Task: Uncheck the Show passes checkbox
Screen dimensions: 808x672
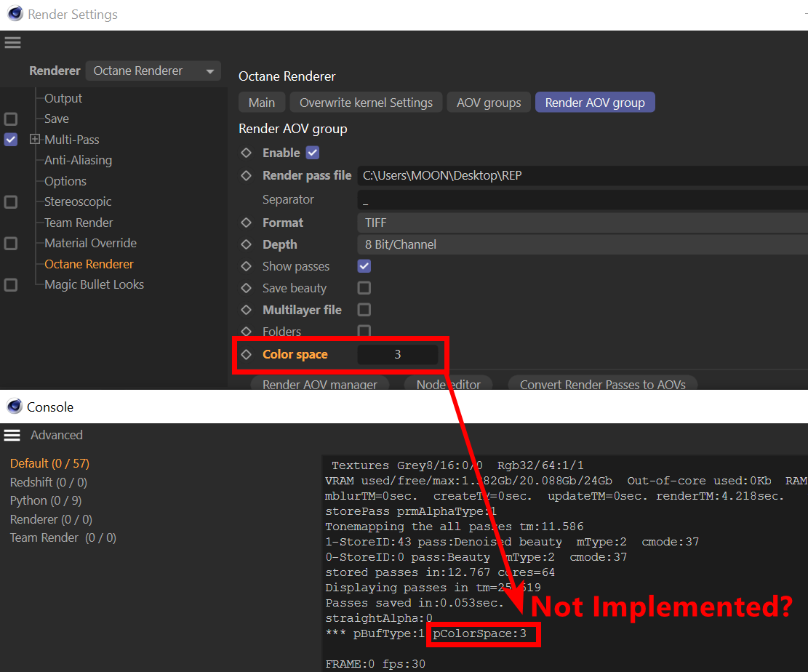Action: tap(364, 266)
